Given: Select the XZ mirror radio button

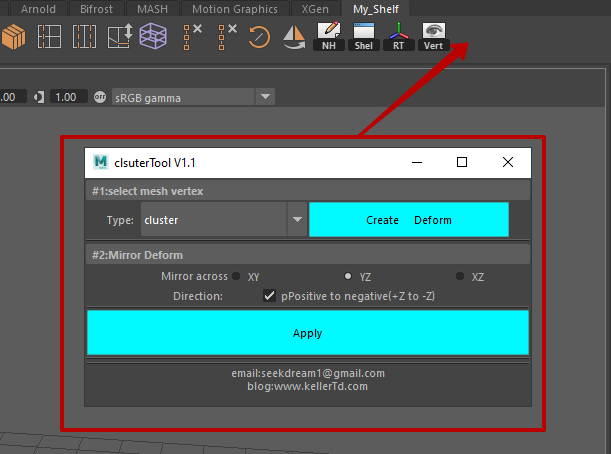Looking at the screenshot, I should point(460,276).
